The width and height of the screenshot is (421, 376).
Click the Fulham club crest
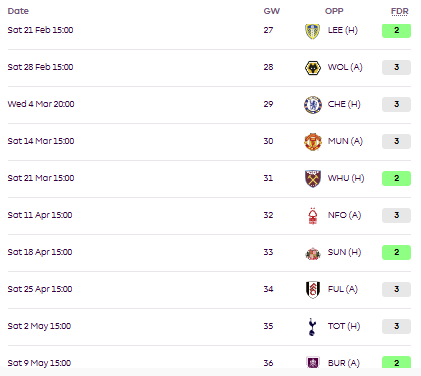(x=313, y=289)
